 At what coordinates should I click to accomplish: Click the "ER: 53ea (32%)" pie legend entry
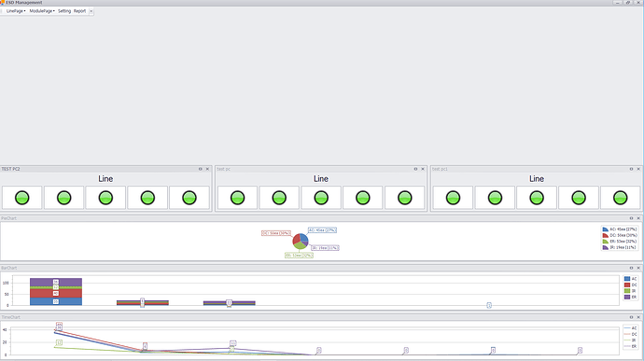click(620, 242)
